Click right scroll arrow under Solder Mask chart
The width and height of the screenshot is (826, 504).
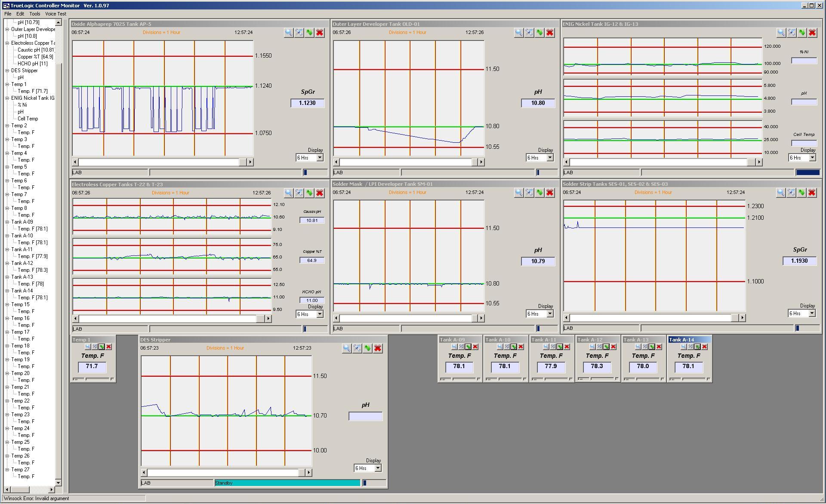point(481,318)
